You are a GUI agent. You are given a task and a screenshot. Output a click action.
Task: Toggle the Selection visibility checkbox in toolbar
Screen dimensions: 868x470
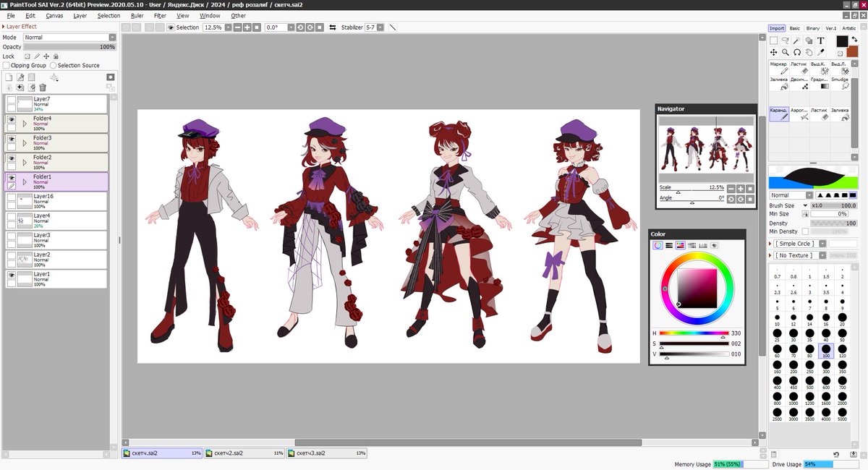tap(171, 27)
